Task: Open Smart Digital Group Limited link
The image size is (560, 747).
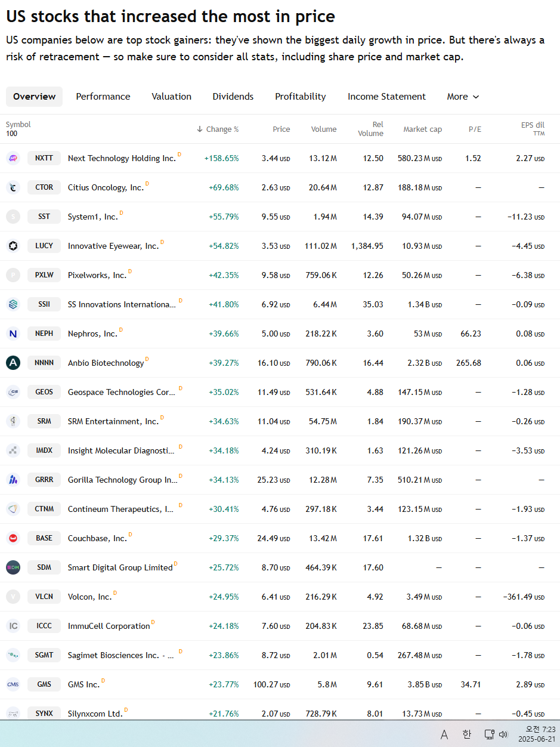Action: pyautogui.click(x=120, y=567)
